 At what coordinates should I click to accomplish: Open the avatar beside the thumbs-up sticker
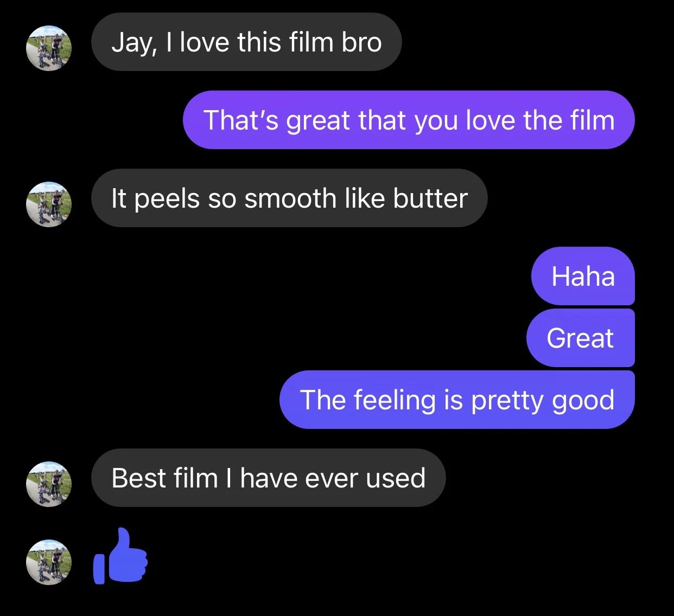point(49,562)
